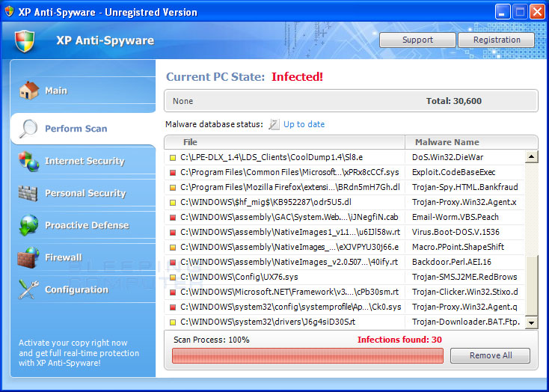Click the Up to date link

click(x=304, y=124)
